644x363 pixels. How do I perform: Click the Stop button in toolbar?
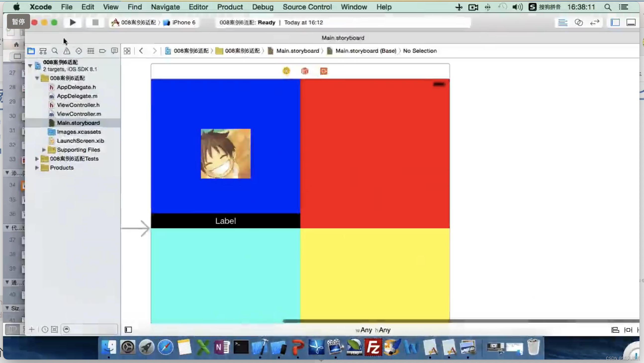95,22
